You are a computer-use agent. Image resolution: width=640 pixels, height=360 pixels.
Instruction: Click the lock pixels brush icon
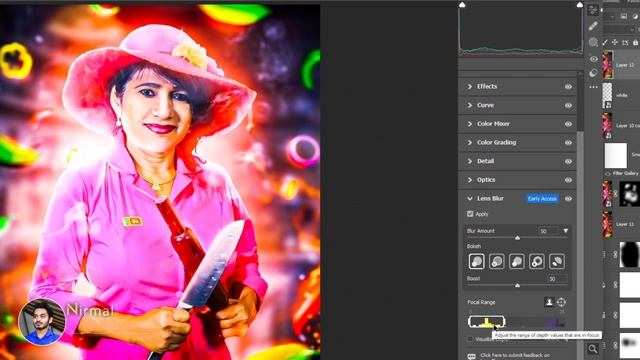point(605,42)
